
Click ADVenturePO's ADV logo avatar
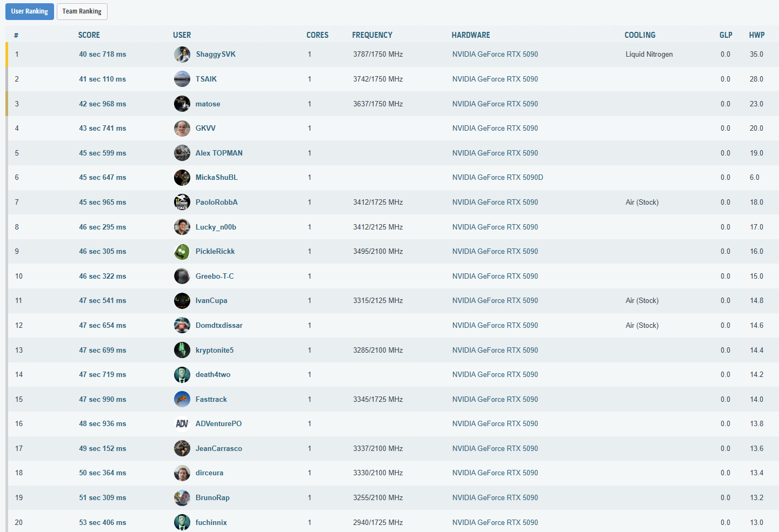click(182, 424)
